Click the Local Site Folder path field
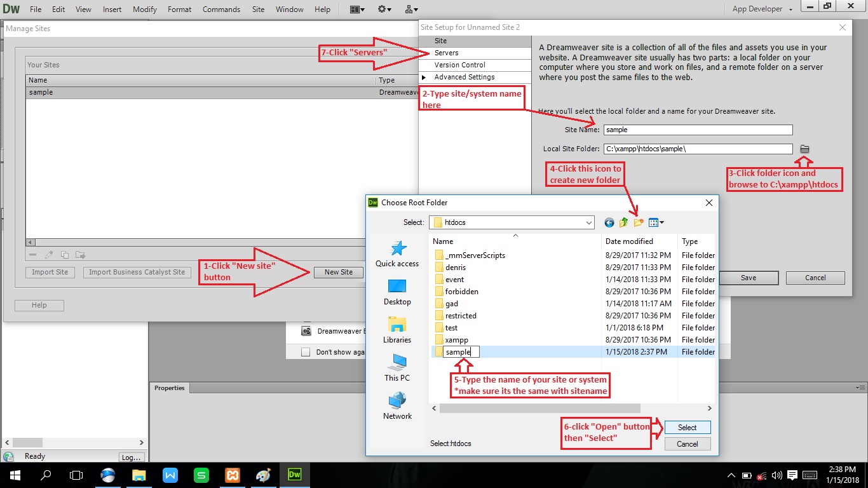The width and height of the screenshot is (868, 488). point(698,149)
